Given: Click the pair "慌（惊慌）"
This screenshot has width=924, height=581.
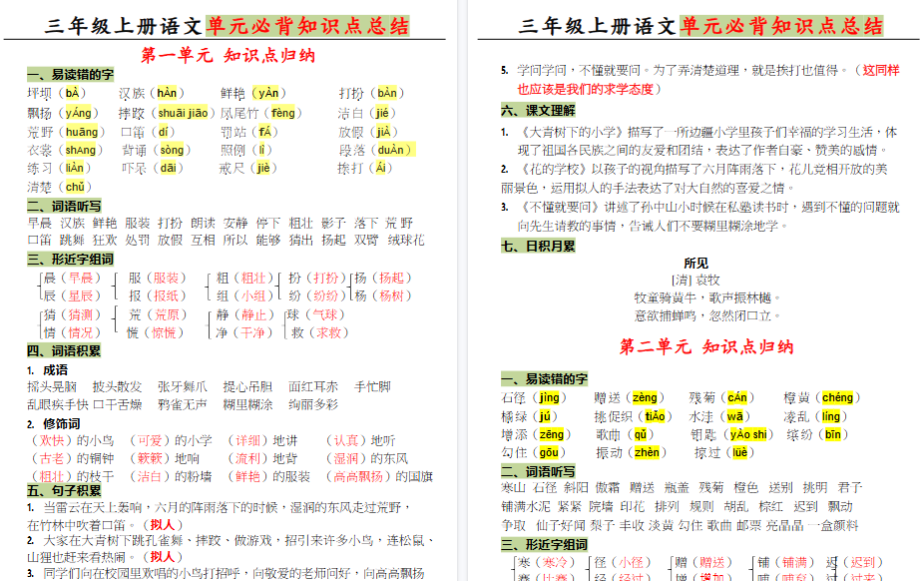Looking at the screenshot, I should 155,332.
